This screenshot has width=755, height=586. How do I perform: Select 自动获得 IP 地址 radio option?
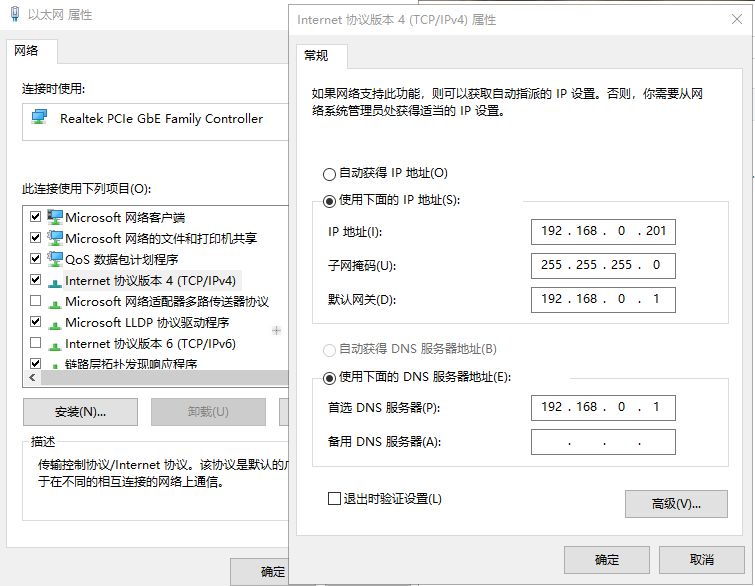coord(329,173)
